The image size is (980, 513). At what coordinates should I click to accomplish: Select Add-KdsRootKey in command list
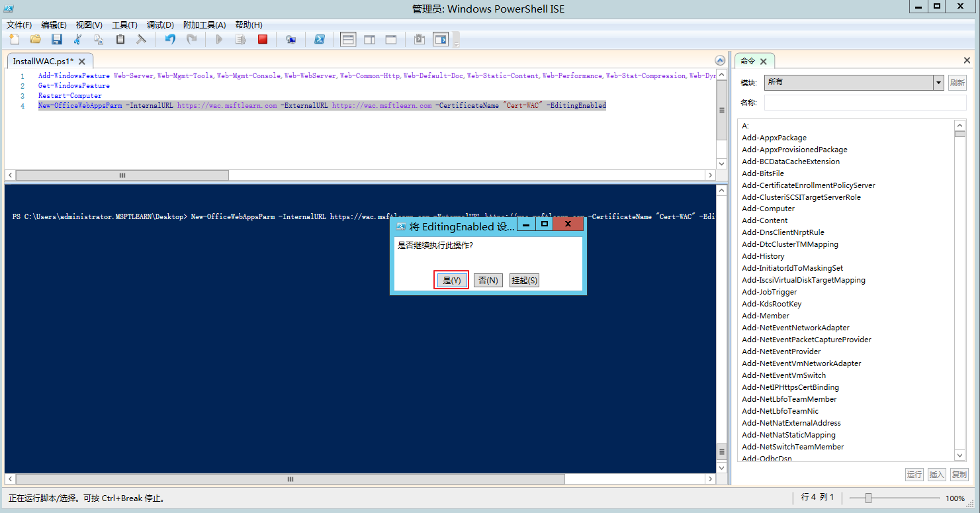(772, 304)
